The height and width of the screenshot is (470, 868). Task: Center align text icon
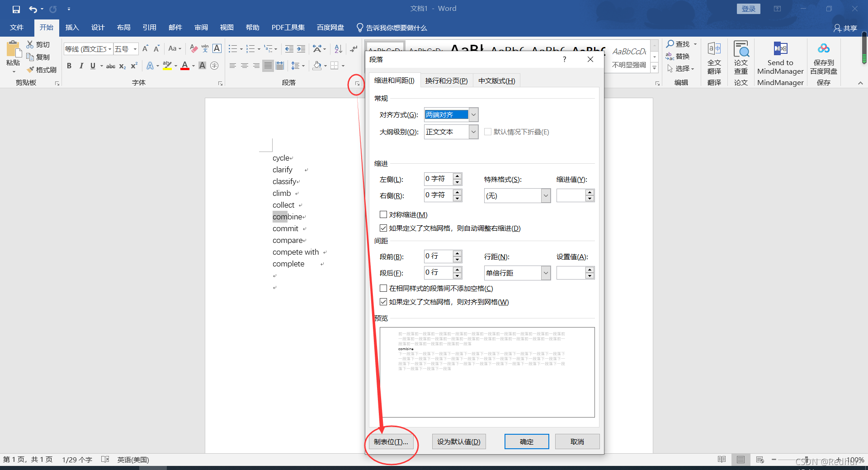pos(245,66)
